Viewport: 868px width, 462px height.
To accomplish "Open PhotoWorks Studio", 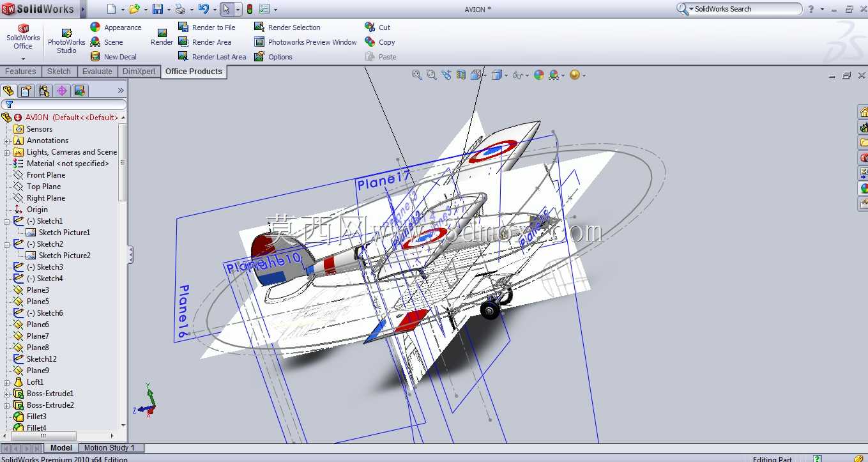I will pos(66,42).
